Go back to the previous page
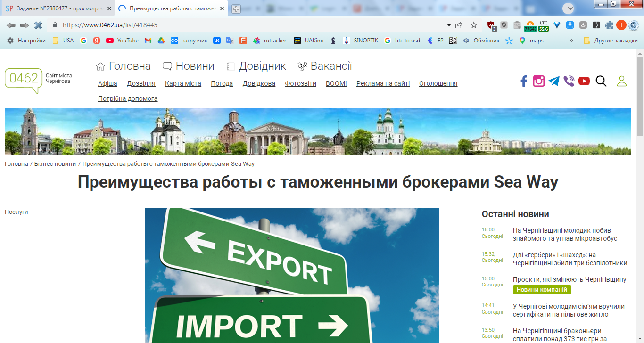This screenshot has height=343, width=644. point(11,25)
